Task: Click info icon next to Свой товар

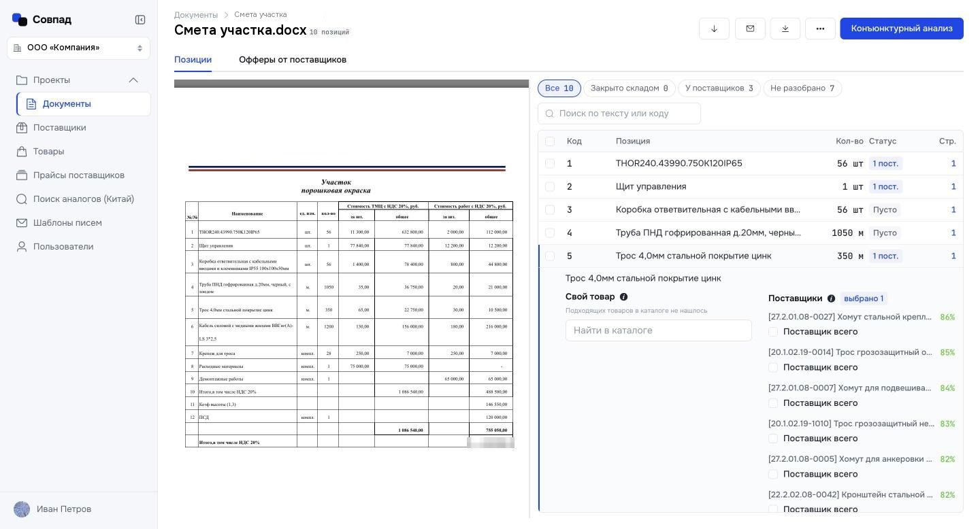Action: tap(623, 297)
